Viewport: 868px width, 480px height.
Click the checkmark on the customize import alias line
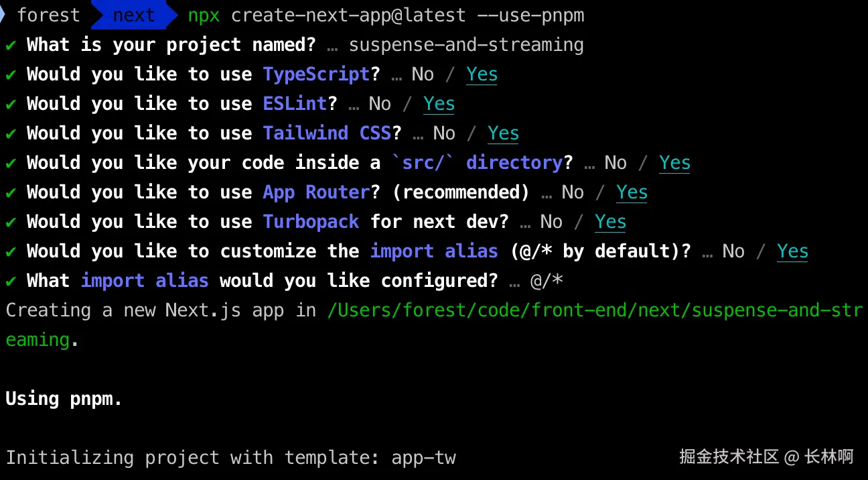pyautogui.click(x=11, y=251)
